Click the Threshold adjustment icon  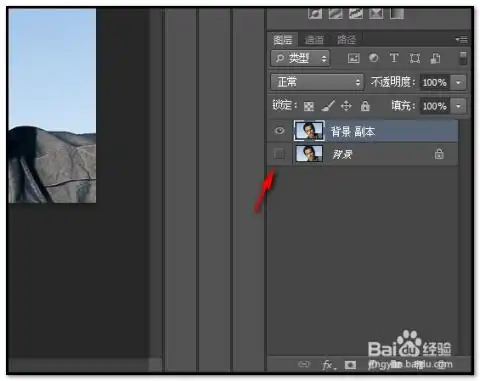coord(356,13)
